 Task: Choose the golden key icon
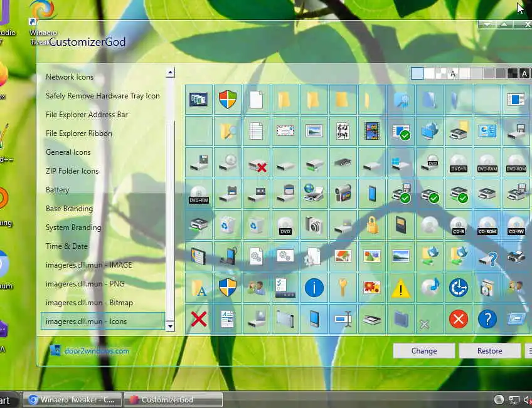[343, 288]
